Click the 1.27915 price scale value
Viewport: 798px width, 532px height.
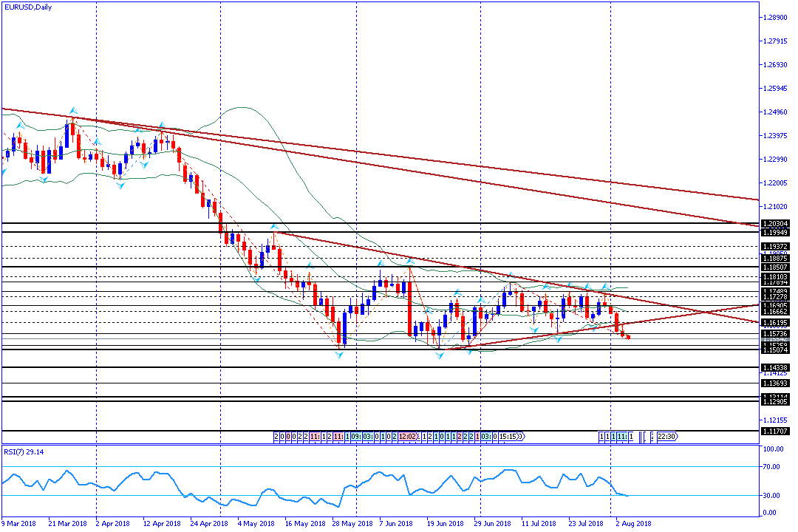pyautogui.click(x=775, y=41)
